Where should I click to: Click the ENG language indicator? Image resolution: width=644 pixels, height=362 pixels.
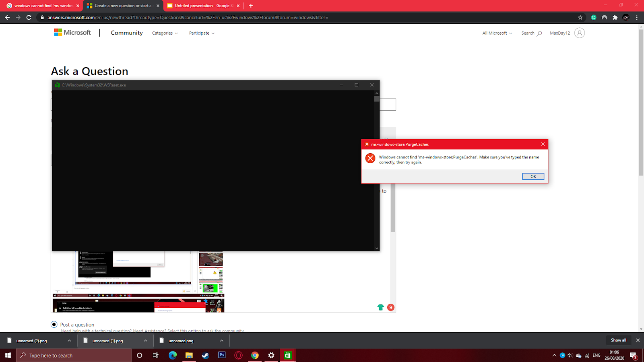point(597,355)
